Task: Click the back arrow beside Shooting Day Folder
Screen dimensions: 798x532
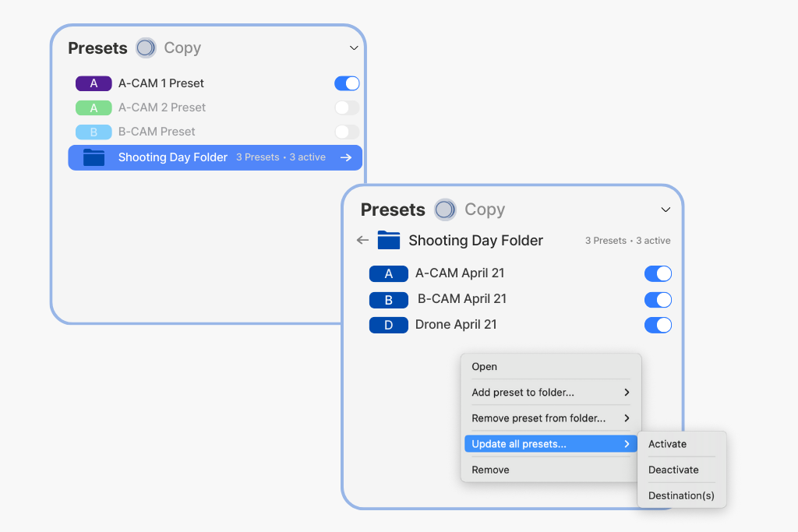Action: point(362,241)
